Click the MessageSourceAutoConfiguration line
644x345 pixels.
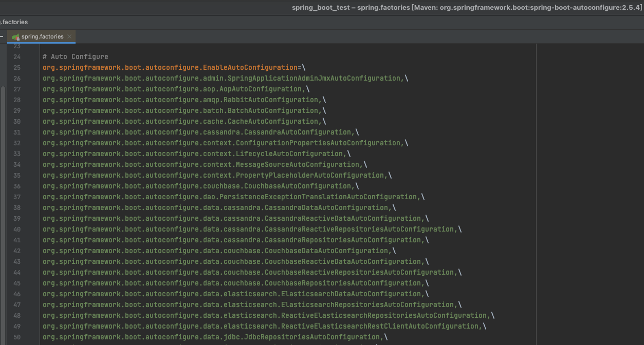pos(205,164)
